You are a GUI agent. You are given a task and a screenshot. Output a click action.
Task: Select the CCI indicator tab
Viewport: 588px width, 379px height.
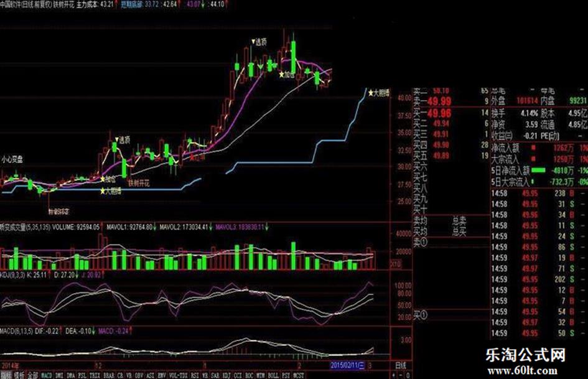click(x=238, y=375)
